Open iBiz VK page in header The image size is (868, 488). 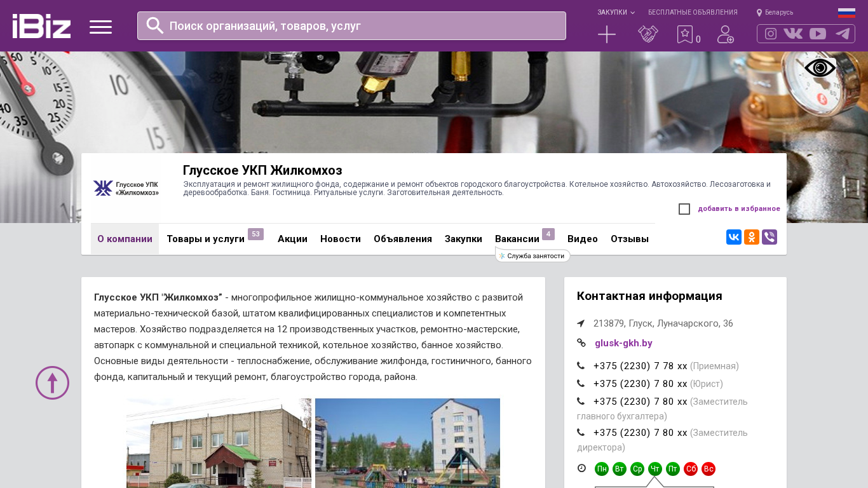(x=793, y=34)
